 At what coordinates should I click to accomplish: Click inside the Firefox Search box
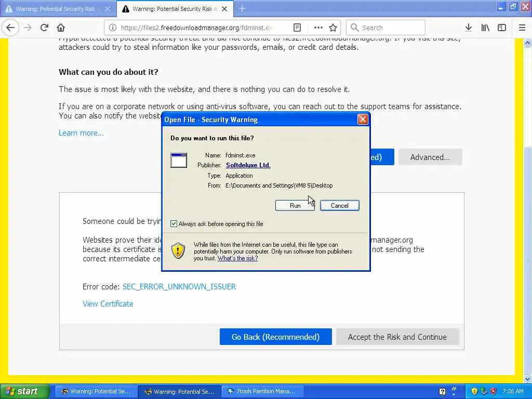tap(385, 28)
